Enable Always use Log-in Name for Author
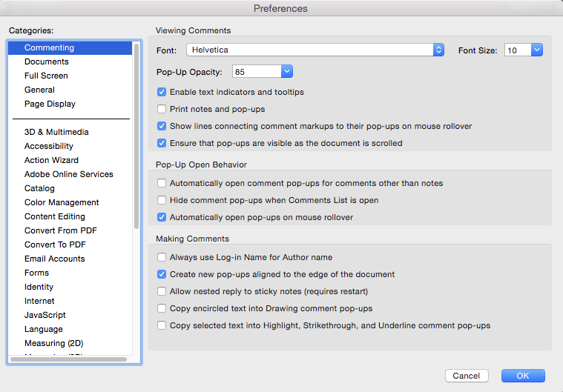This screenshot has height=392, width=563. coord(162,258)
